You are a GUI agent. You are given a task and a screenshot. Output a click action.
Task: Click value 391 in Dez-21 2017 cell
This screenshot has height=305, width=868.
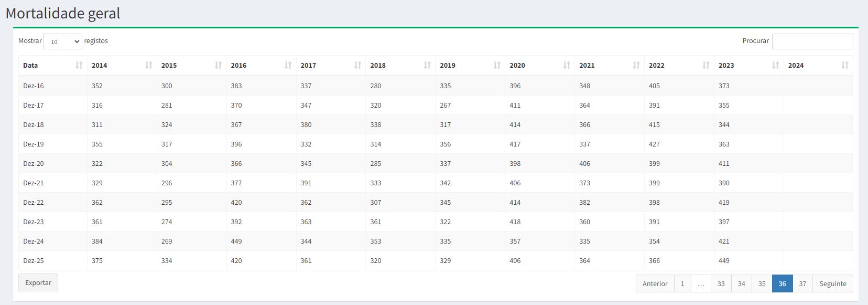306,183
